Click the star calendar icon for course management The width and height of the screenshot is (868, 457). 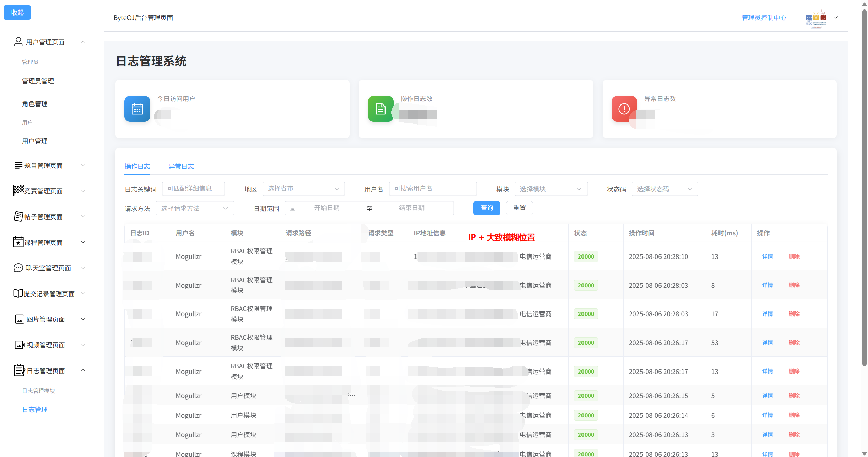coord(18,242)
